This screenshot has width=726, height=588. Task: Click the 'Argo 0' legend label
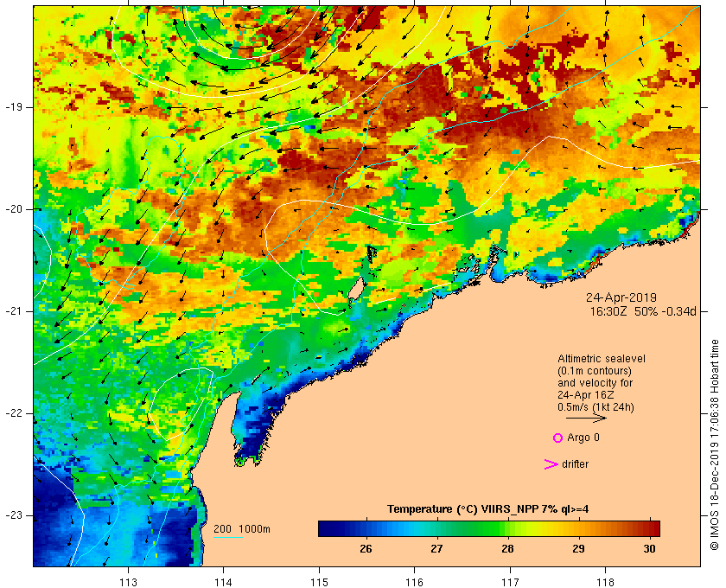(x=583, y=438)
